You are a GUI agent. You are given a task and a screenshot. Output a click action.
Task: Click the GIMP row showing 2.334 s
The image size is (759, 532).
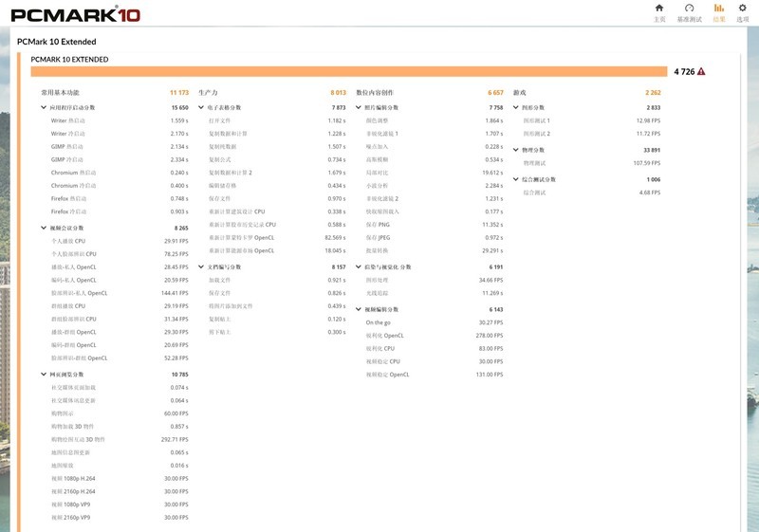pyautogui.click(x=120, y=159)
